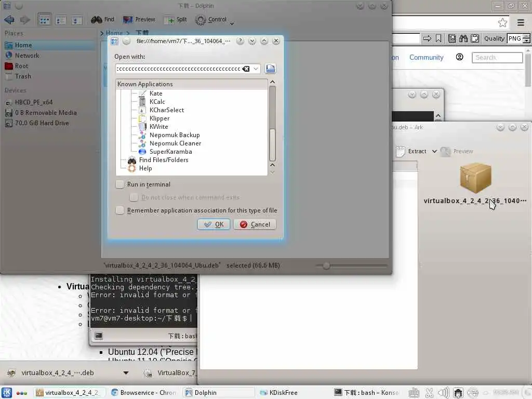The image size is (532, 399).
Task: Switch to Dolphin in the taskbar
Action: [x=219, y=393]
